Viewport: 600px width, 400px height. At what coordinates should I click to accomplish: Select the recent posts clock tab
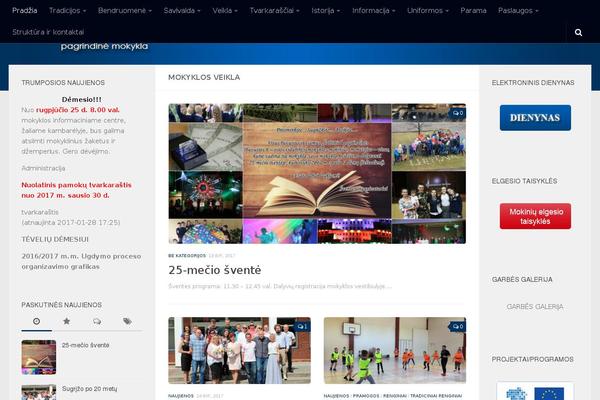click(x=36, y=322)
